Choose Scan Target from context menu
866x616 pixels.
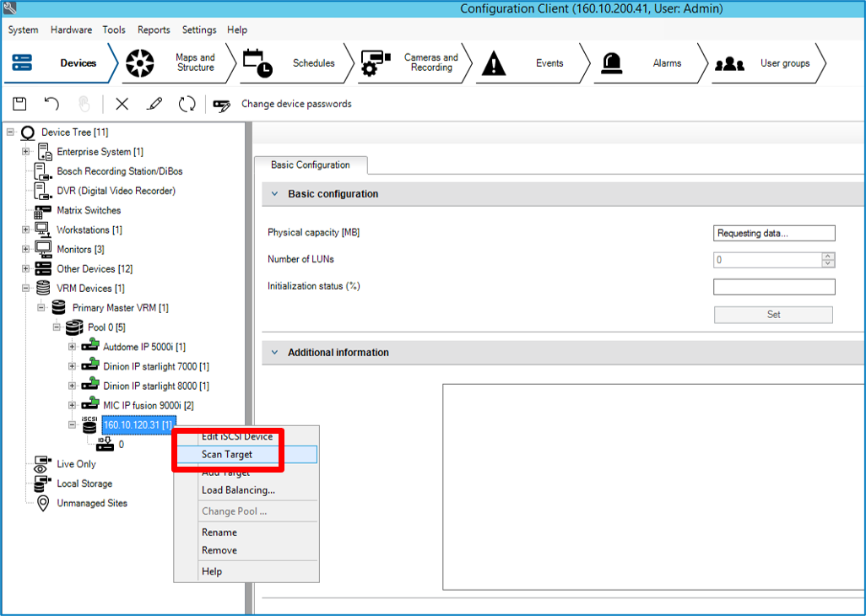click(227, 454)
